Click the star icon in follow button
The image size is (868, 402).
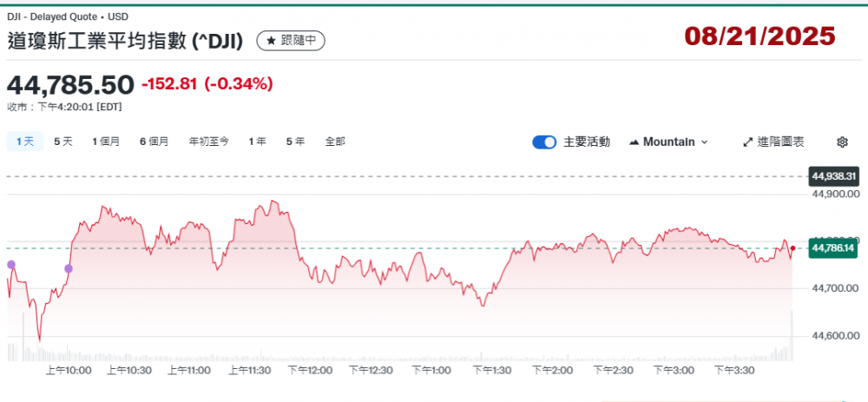pyautogui.click(x=270, y=41)
